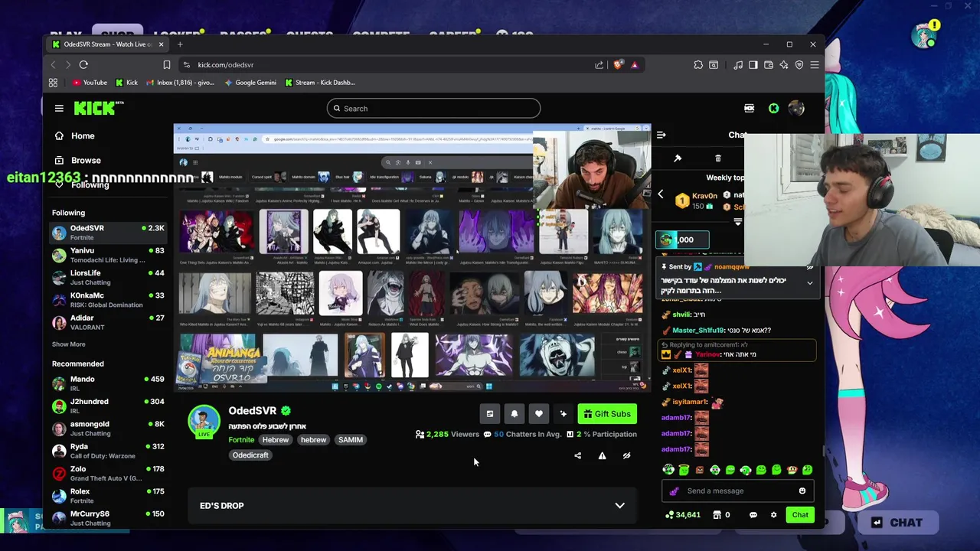Collapse the chat panel arrow icon
Screen dimensions: 980x551
pos(661,135)
